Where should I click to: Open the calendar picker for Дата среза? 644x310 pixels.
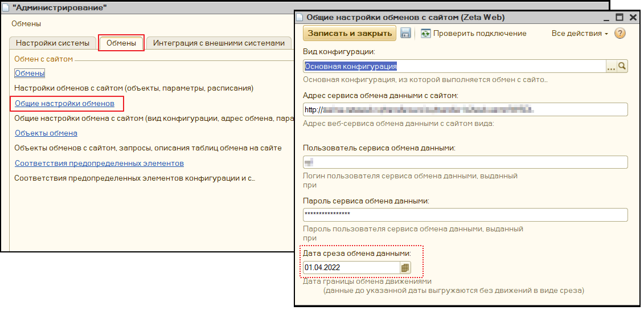tap(405, 268)
